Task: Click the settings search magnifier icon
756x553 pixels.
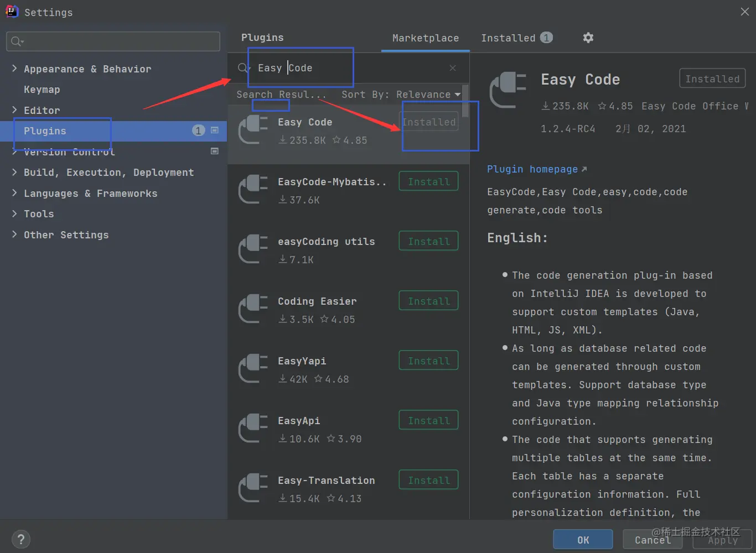Action: click(17, 41)
